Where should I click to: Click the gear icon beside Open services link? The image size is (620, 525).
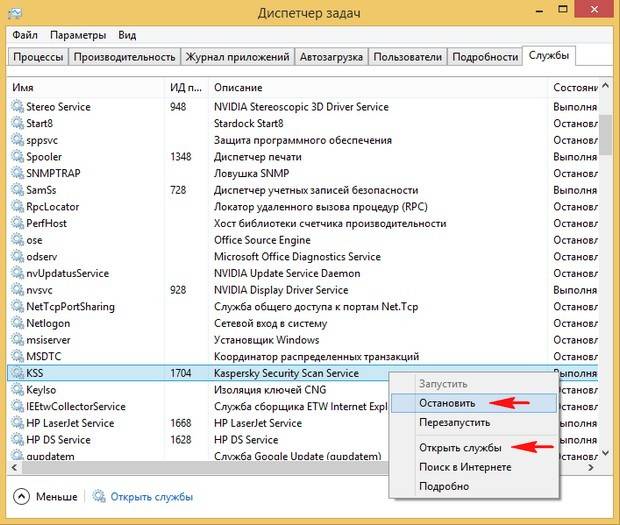(99, 496)
